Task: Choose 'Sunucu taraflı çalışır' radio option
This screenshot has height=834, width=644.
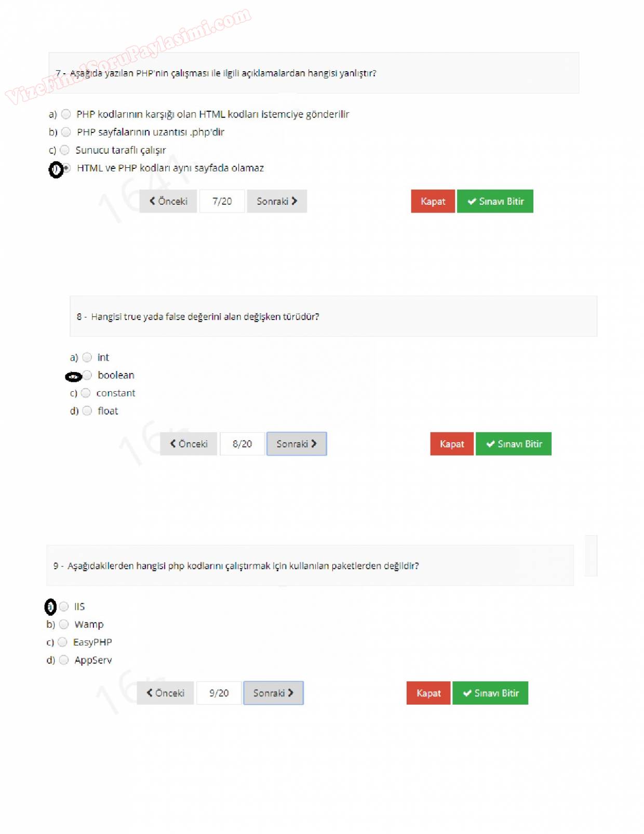Action: point(65,150)
